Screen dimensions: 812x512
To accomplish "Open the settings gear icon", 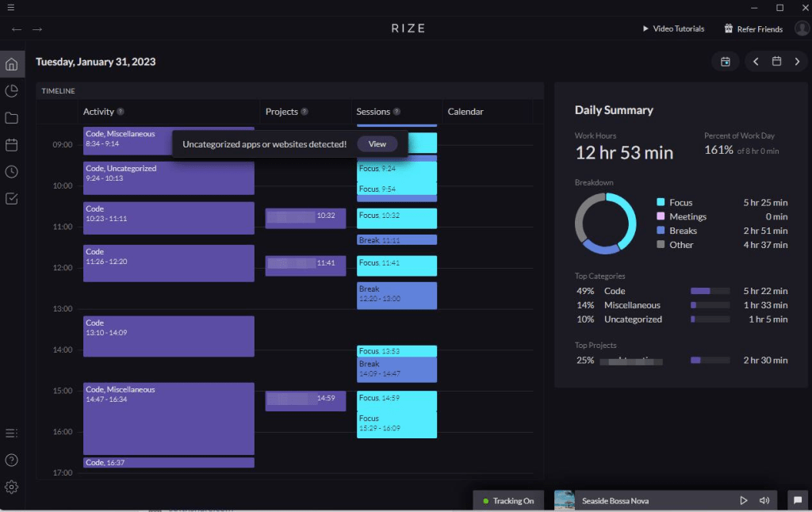I will (12, 487).
